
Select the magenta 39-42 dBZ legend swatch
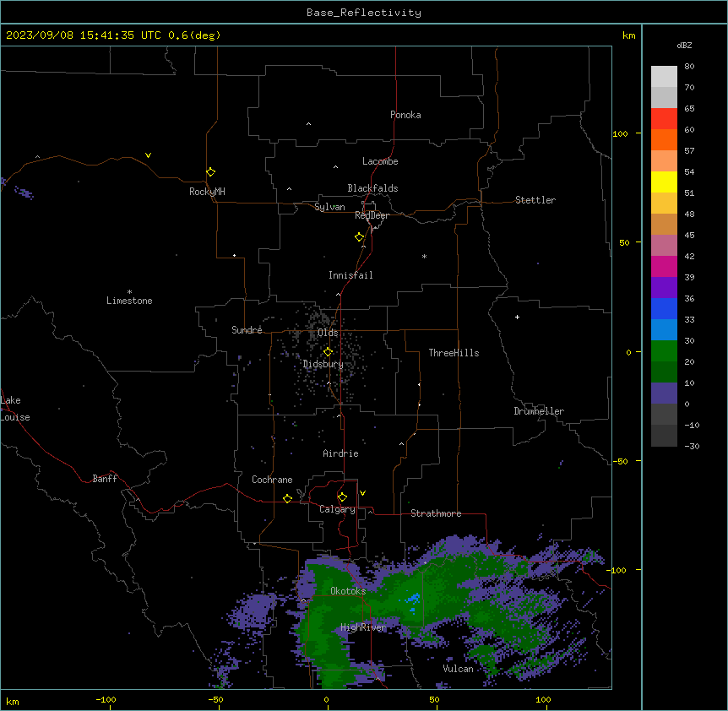(x=664, y=266)
